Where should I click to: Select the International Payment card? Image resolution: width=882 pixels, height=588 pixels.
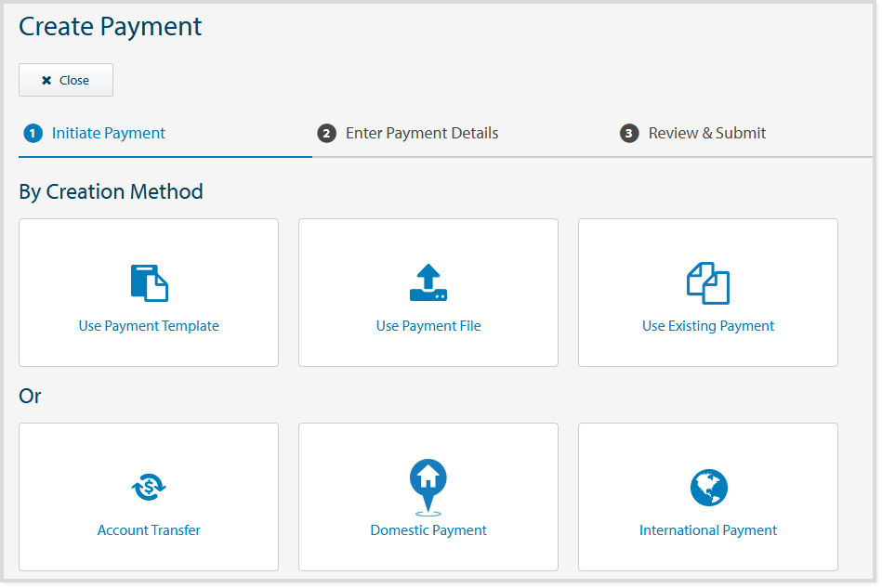[x=708, y=497]
